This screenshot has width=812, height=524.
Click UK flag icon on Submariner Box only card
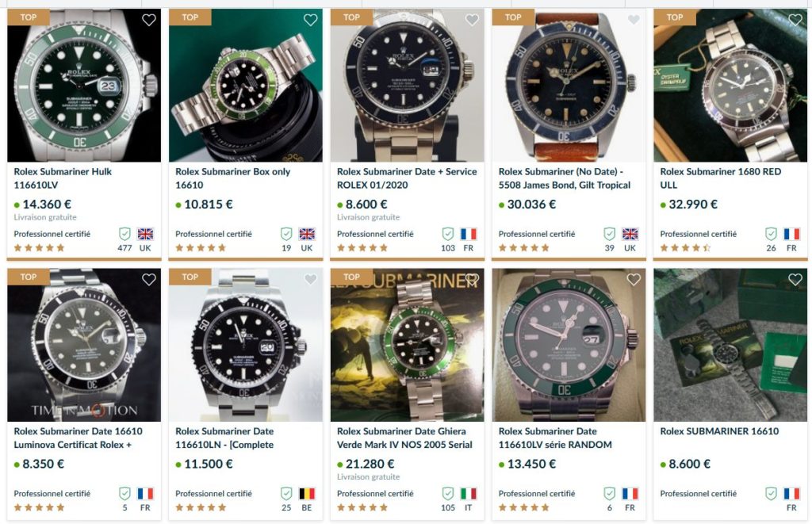tap(307, 234)
